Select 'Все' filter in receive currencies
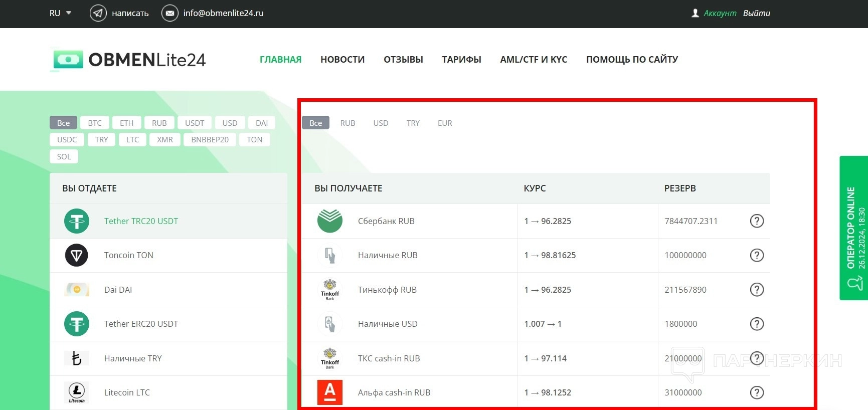 point(316,123)
